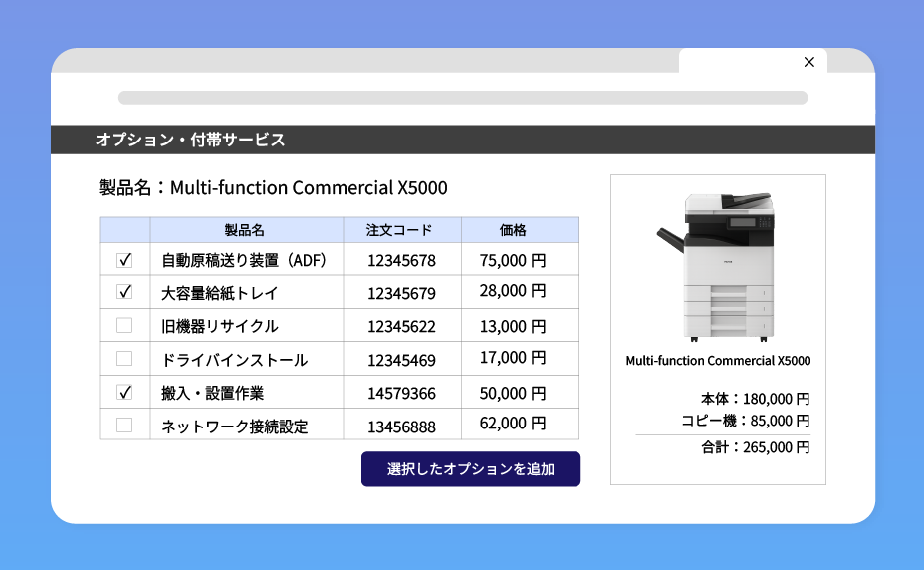Check the ネットワーク接続設定 option box

click(x=124, y=426)
